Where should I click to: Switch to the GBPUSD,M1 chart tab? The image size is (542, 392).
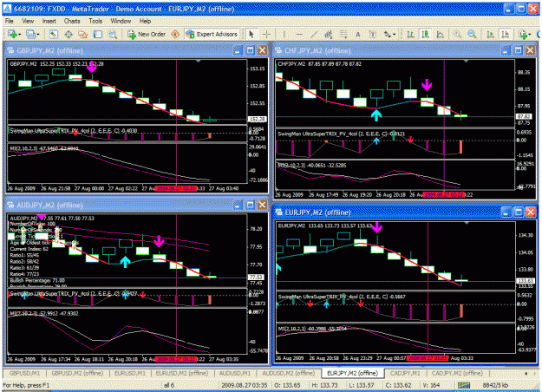tap(25, 373)
